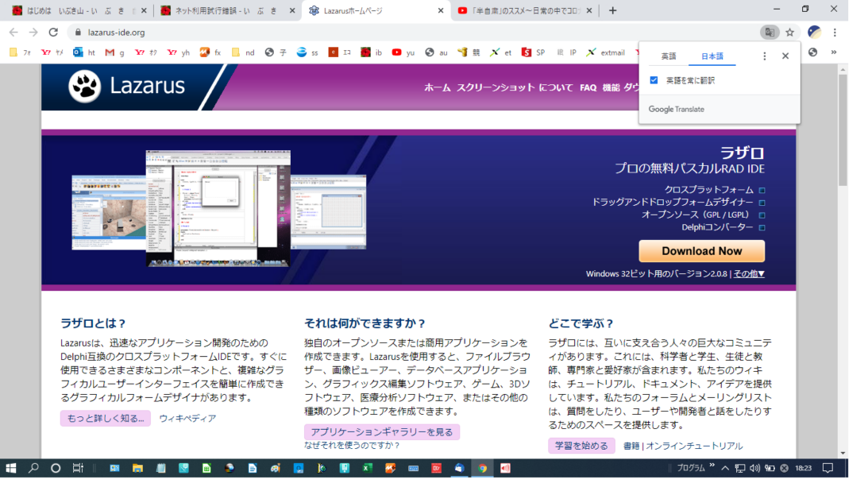The height and width of the screenshot is (491, 868).
Task: Open Windows Start menu
Action: 10,468
